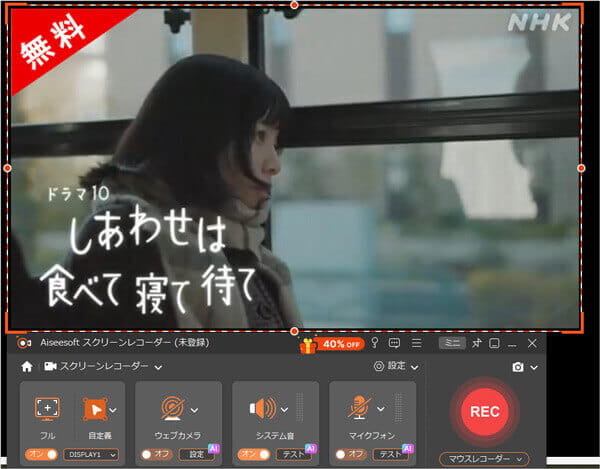The height and width of the screenshot is (469, 600).
Task: Open the feedback chat bubble icon
Action: 394,343
